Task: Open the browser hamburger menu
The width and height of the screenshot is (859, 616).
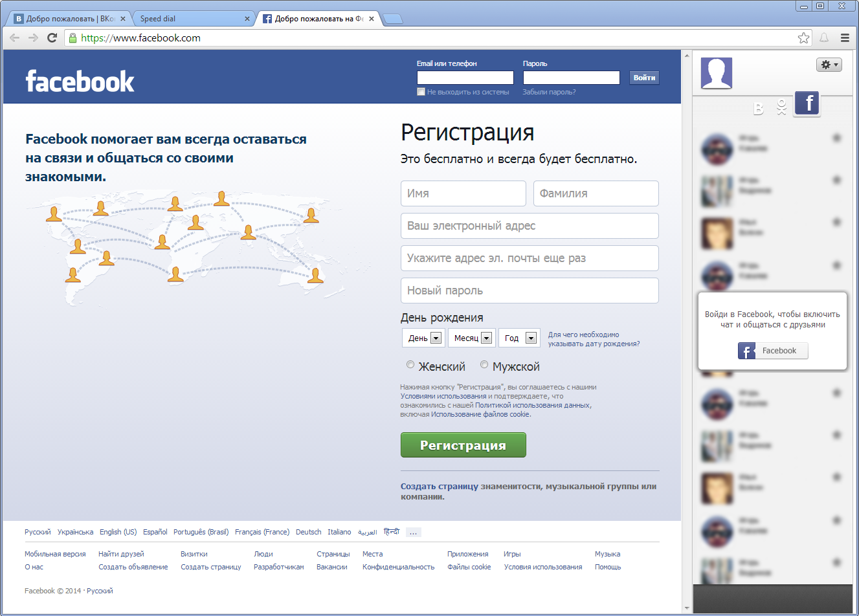Action: (845, 38)
